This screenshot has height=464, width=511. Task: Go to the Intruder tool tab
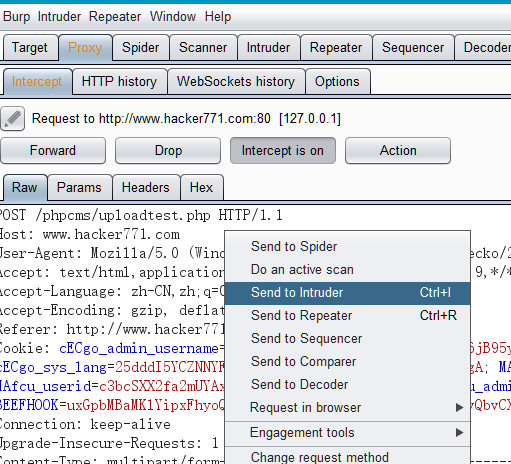tap(268, 48)
